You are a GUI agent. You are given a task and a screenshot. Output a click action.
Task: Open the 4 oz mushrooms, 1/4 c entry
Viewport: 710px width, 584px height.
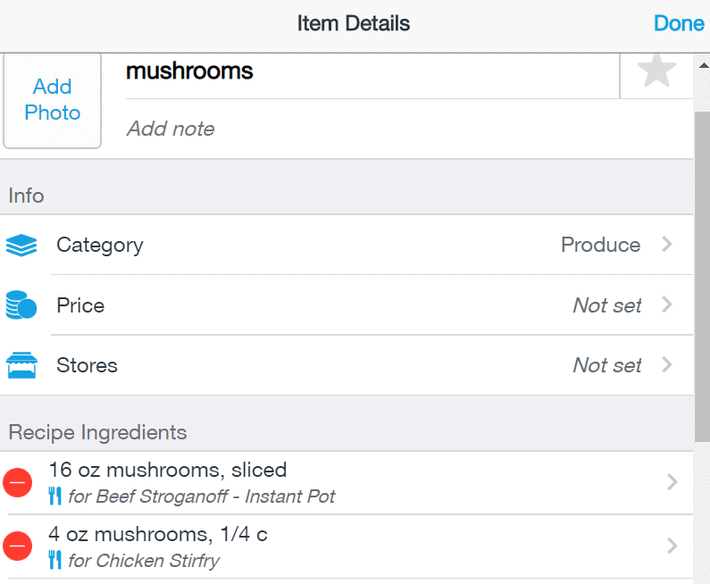coord(158,534)
